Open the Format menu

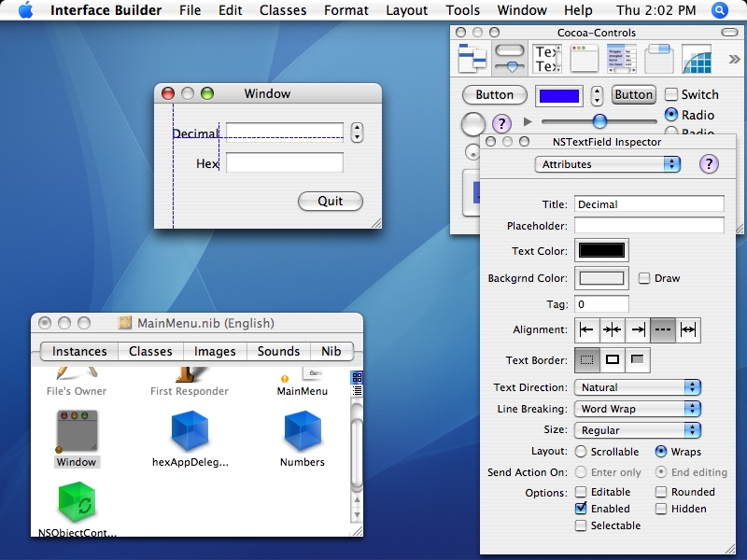click(346, 10)
